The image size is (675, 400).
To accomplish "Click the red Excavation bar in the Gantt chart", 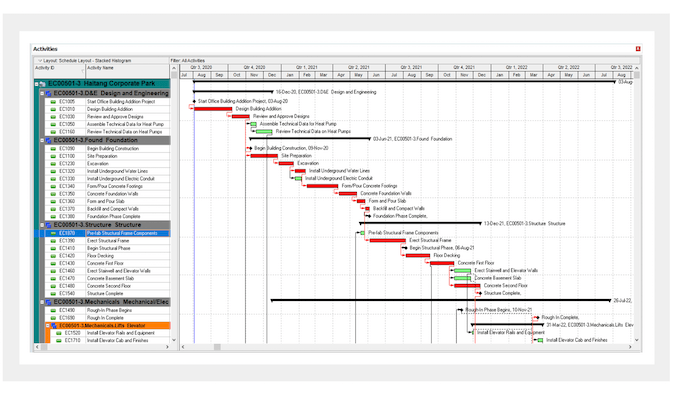I will 285,163.
